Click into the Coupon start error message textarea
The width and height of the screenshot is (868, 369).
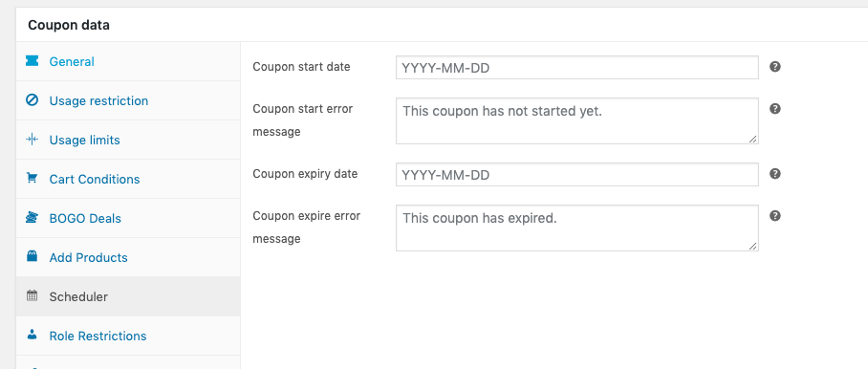576,121
